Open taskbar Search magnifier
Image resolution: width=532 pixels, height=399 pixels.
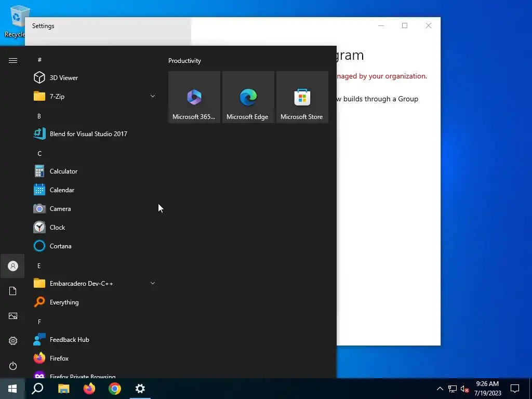[37, 389]
